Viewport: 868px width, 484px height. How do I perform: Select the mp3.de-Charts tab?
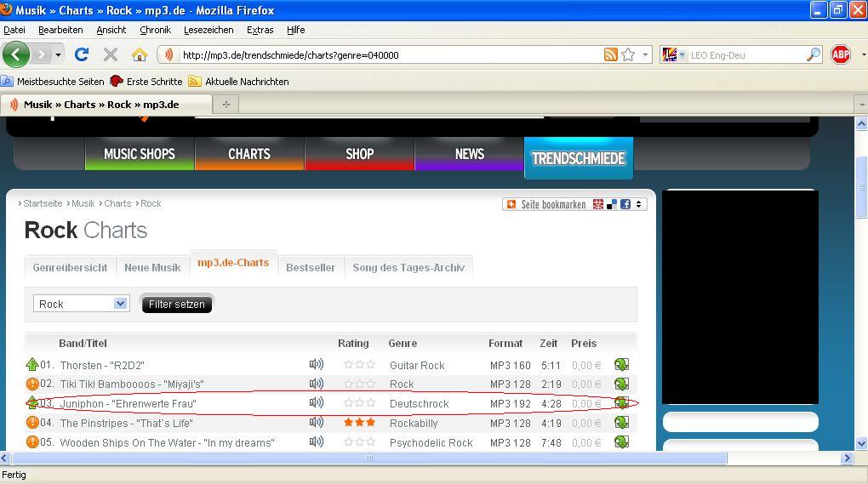click(x=233, y=263)
